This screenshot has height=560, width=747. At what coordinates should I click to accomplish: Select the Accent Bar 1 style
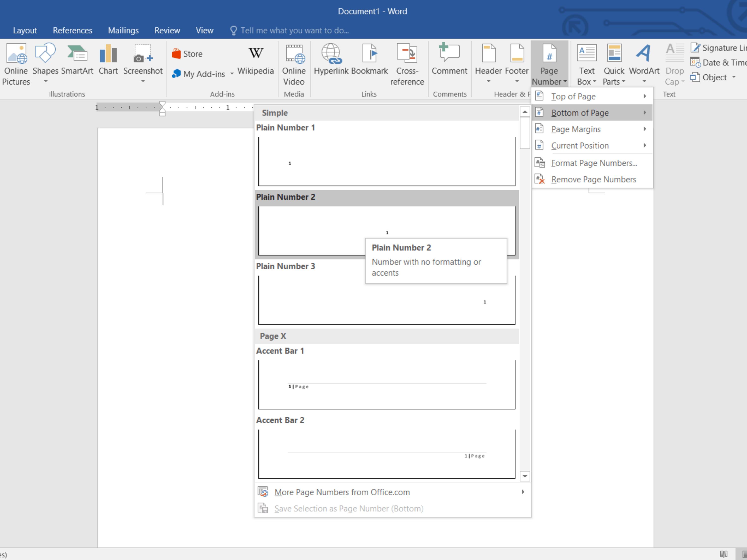(x=387, y=378)
